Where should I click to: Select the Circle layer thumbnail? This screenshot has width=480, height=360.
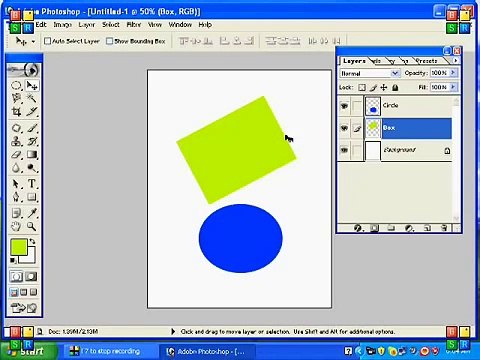pyautogui.click(x=373, y=106)
